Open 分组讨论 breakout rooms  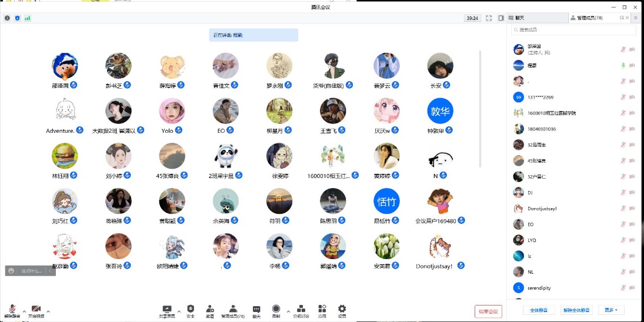click(x=301, y=310)
